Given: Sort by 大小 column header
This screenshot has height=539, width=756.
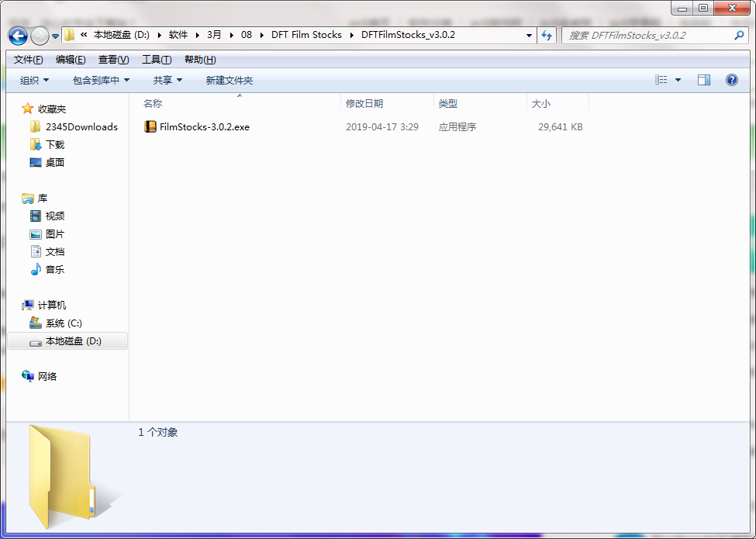Looking at the screenshot, I should point(541,104).
